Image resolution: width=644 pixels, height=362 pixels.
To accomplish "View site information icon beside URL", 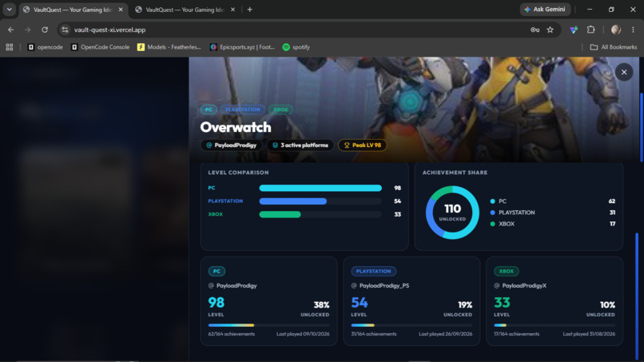I will 65,30.
